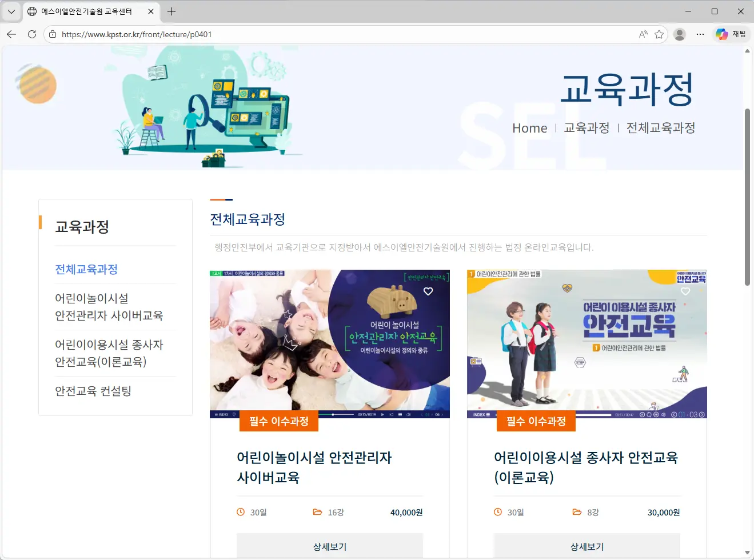Select the 에스이엘안전기술원 교육센터 browser tab
Image resolution: width=754 pixels, height=560 pixels.
coord(86,11)
